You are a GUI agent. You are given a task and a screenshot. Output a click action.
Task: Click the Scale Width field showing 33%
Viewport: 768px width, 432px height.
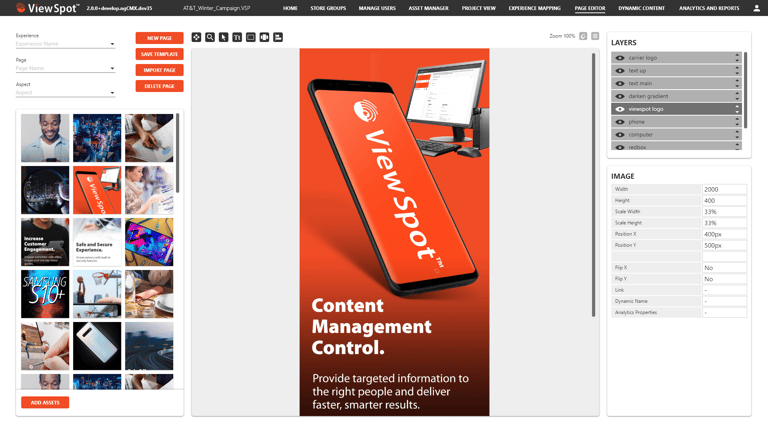pos(724,212)
